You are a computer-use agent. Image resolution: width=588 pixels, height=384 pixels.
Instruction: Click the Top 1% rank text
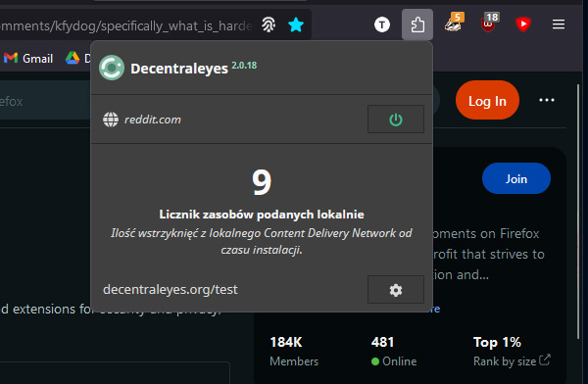[x=497, y=342]
